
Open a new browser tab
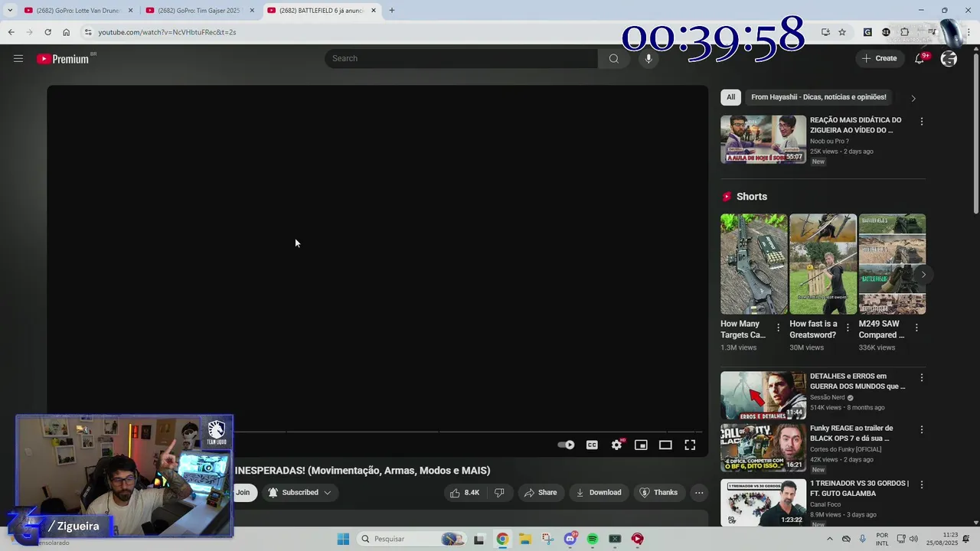(391, 10)
